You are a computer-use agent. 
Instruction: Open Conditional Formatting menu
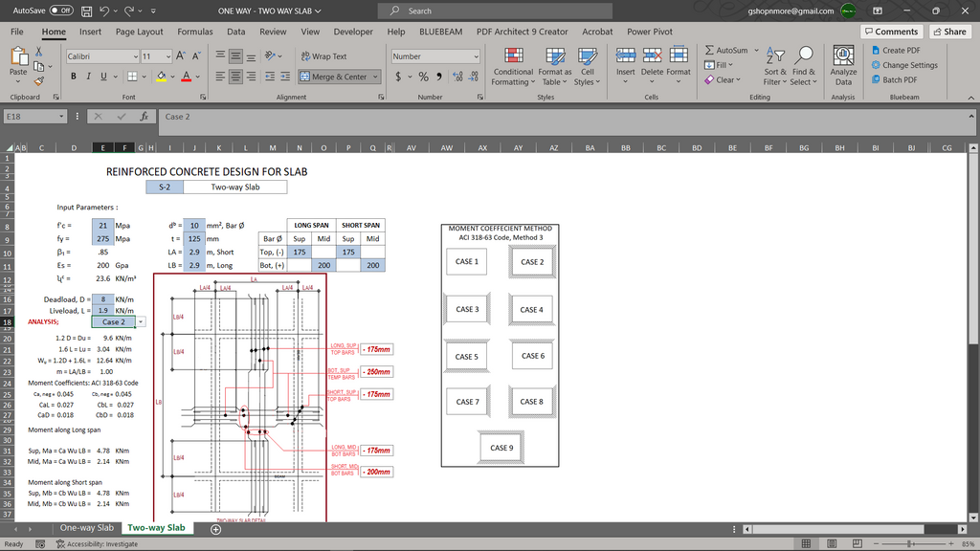coord(513,67)
